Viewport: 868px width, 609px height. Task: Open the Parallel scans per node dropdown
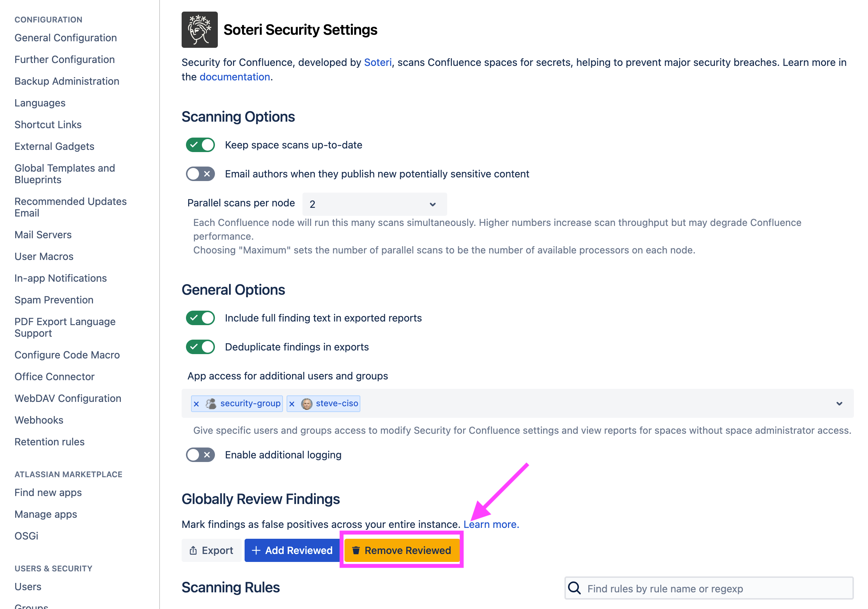pyautogui.click(x=374, y=204)
